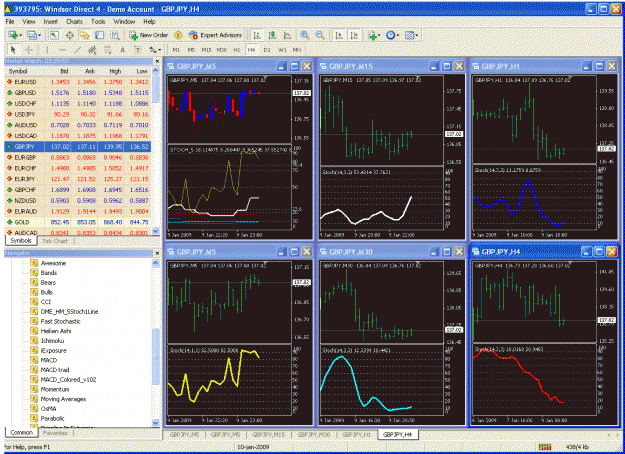Switch timeframe to M15 in periodicity bar

[206, 50]
